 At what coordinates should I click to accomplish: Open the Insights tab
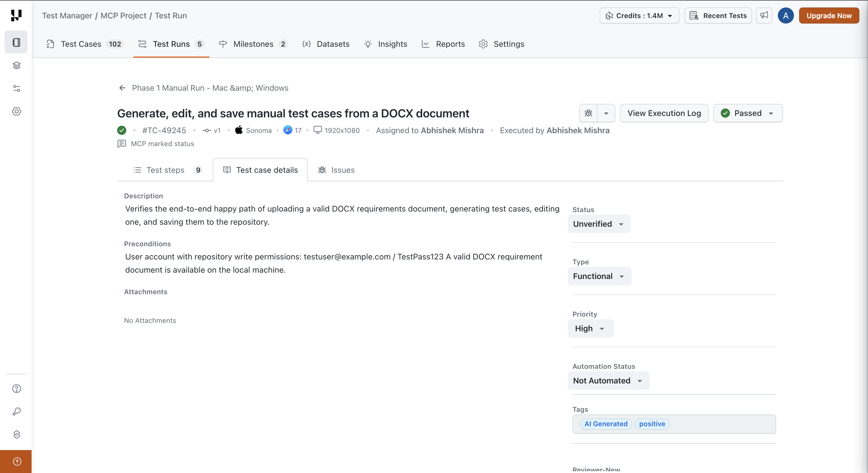(x=385, y=44)
